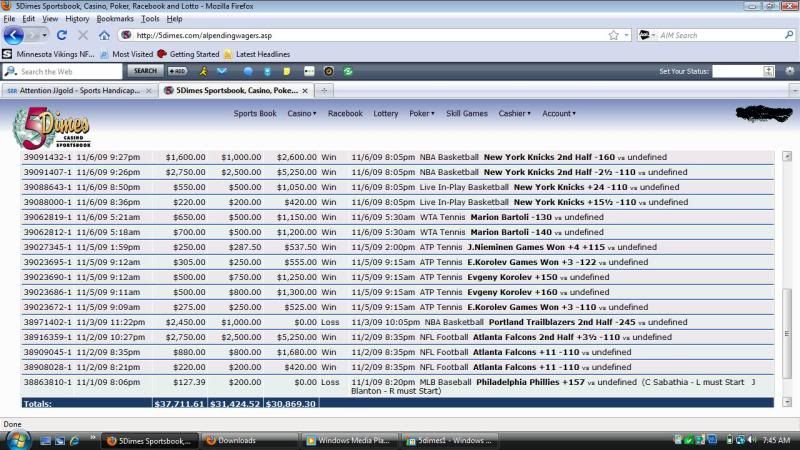
Task: Open the Racebook link
Action: tap(345, 113)
